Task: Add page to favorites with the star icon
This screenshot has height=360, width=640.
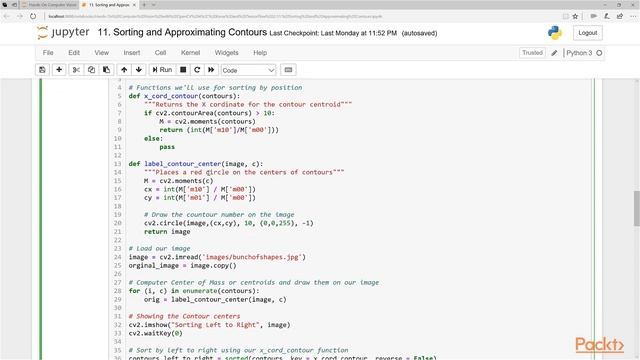Action: 576,16
